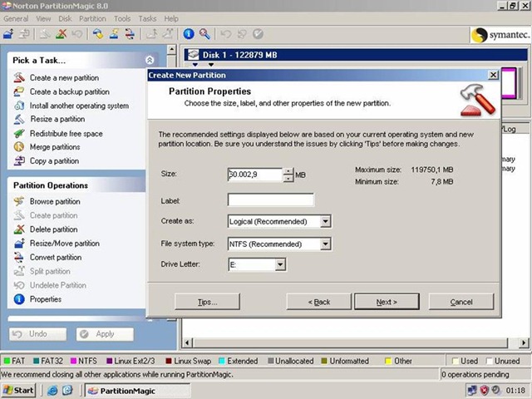Open the Disk menu
The height and width of the screenshot is (399, 532).
65,18
